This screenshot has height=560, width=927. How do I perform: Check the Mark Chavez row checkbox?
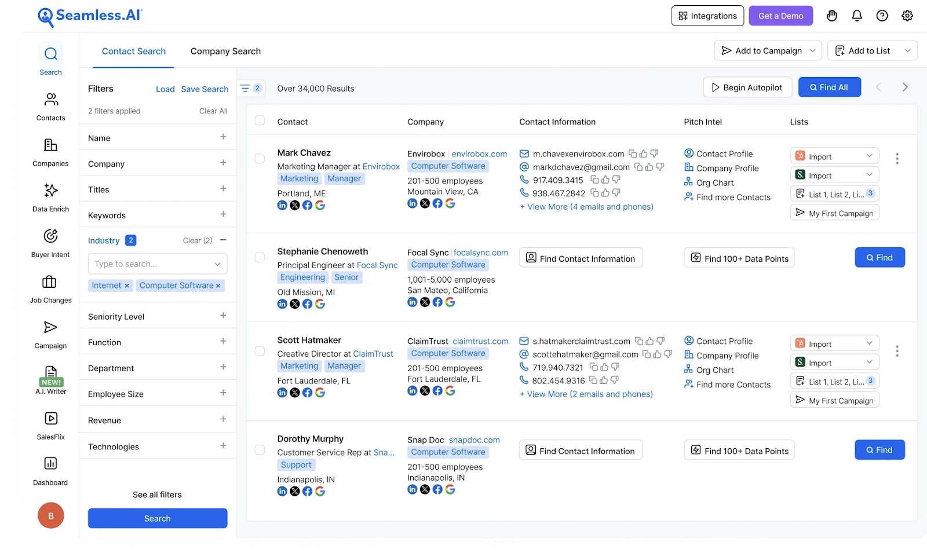tap(260, 158)
